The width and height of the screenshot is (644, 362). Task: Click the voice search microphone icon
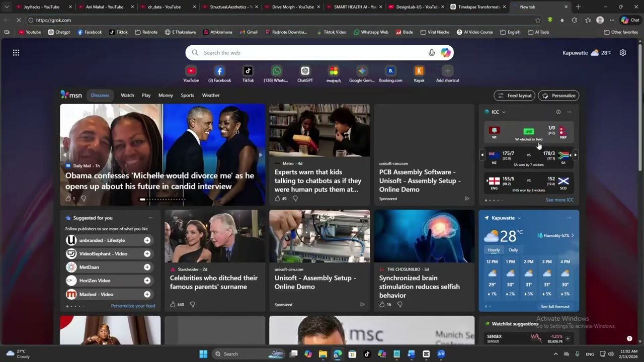(x=432, y=53)
